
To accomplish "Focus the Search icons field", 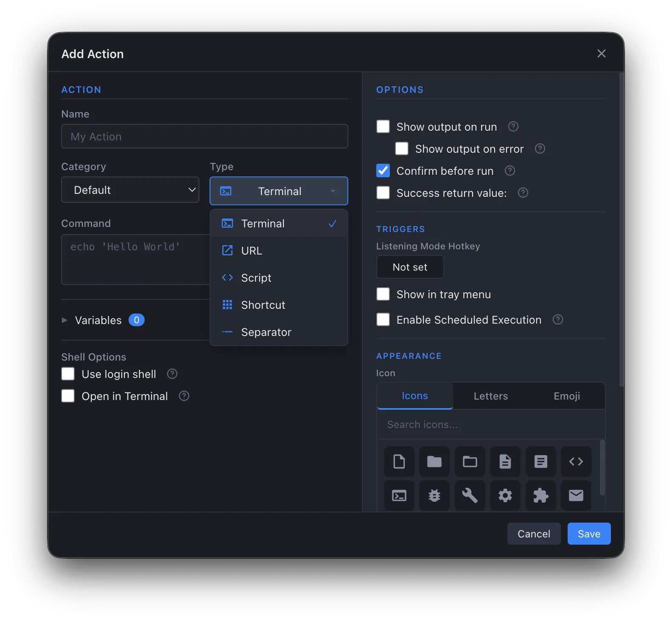I will pos(491,425).
